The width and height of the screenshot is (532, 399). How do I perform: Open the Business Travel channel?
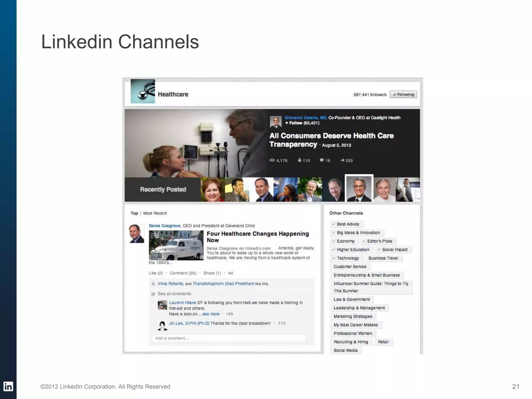pyautogui.click(x=383, y=258)
